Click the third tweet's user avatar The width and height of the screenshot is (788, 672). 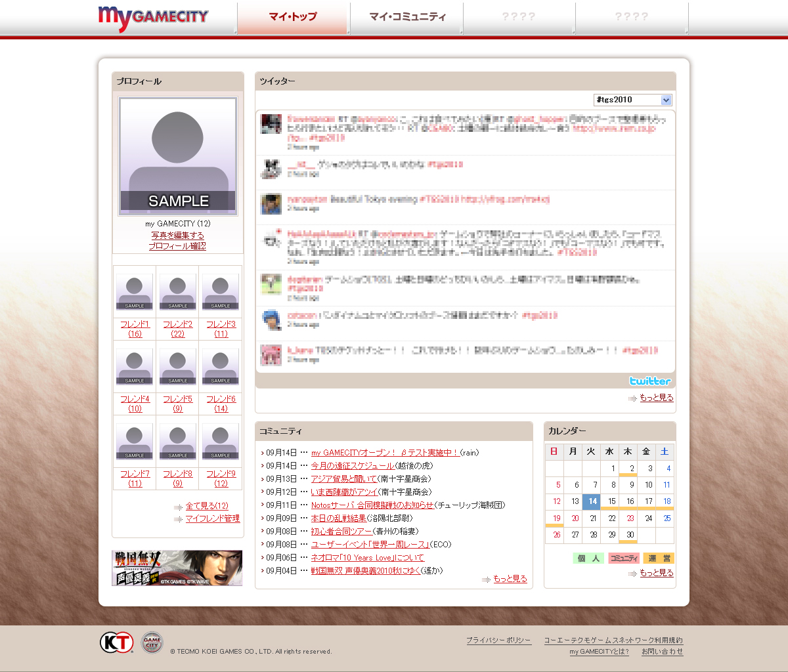point(271,204)
